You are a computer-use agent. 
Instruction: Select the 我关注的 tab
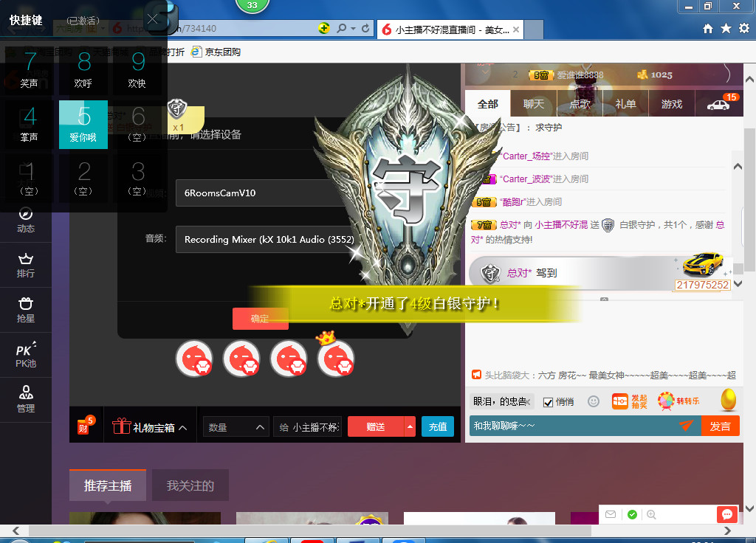(190, 485)
